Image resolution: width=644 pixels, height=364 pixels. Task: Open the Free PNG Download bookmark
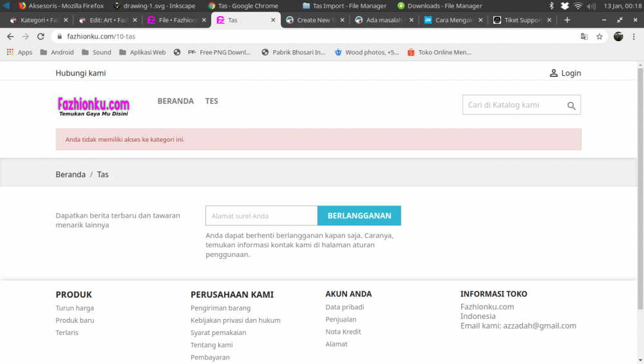click(220, 52)
